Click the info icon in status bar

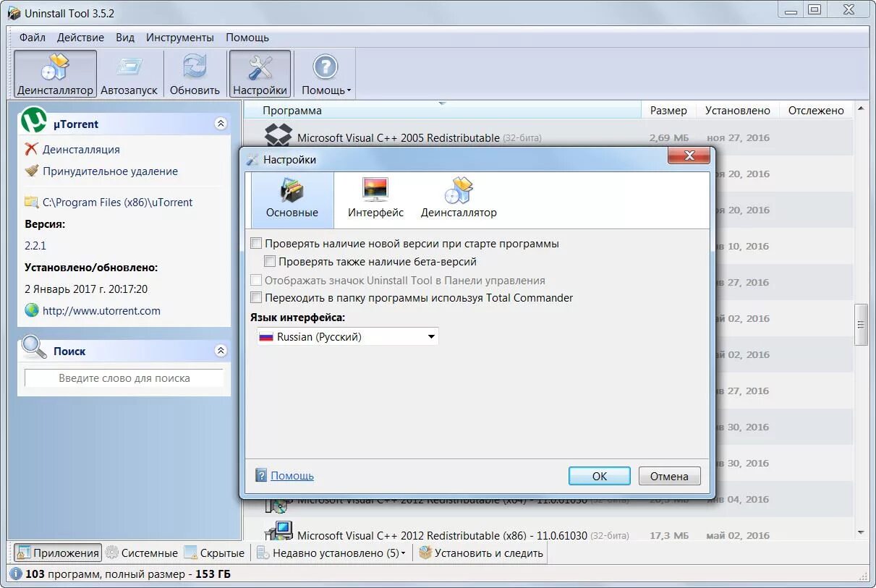pyautogui.click(x=16, y=574)
